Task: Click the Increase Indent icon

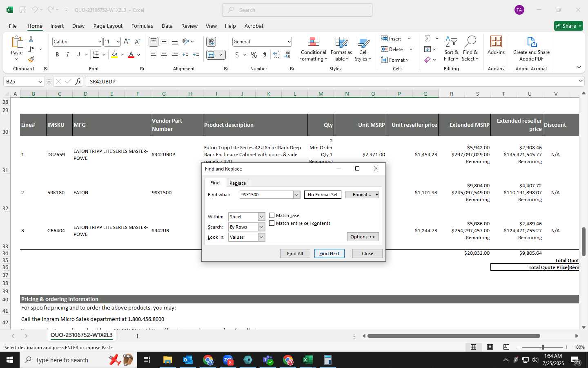Action: pyautogui.click(x=196, y=55)
